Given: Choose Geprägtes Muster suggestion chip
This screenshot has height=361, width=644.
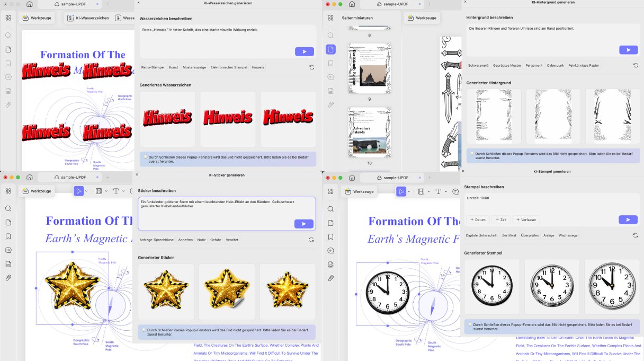Looking at the screenshot, I should pyautogui.click(x=507, y=65).
